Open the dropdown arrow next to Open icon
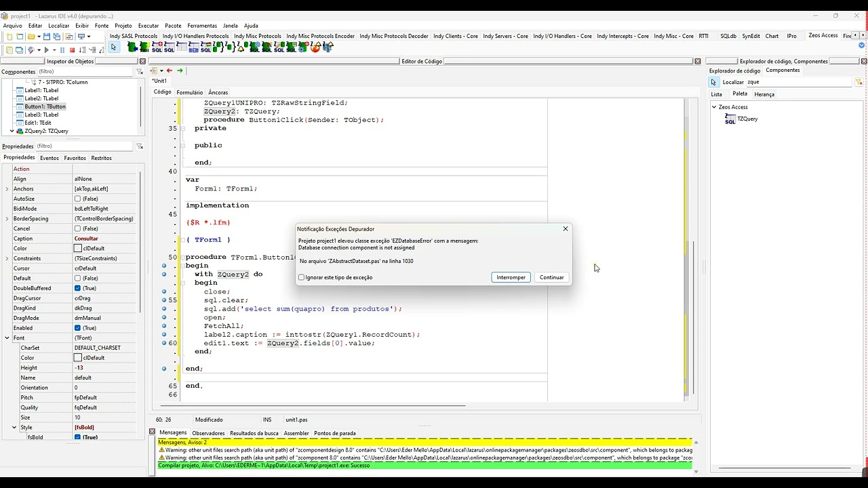This screenshot has height=488, width=868. (x=39, y=37)
